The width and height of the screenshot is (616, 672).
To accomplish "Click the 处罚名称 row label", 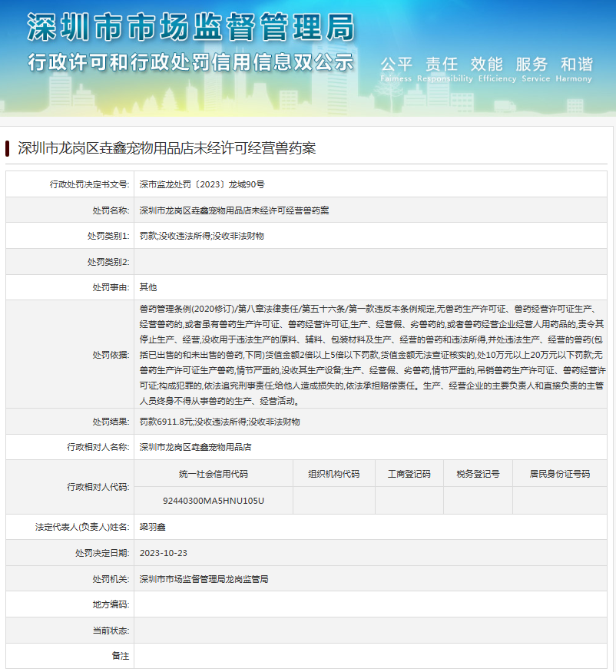I will (111, 210).
